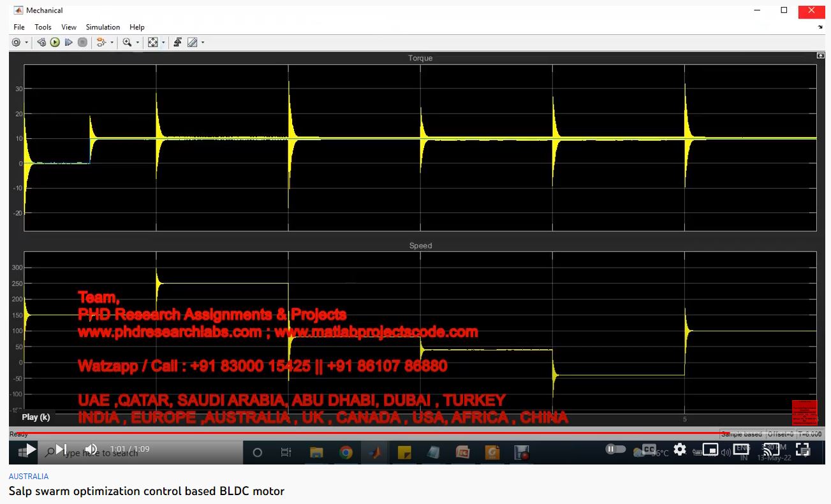The height and width of the screenshot is (504, 831).
Task: Click the greyed stop simulation button
Action: 82,43
